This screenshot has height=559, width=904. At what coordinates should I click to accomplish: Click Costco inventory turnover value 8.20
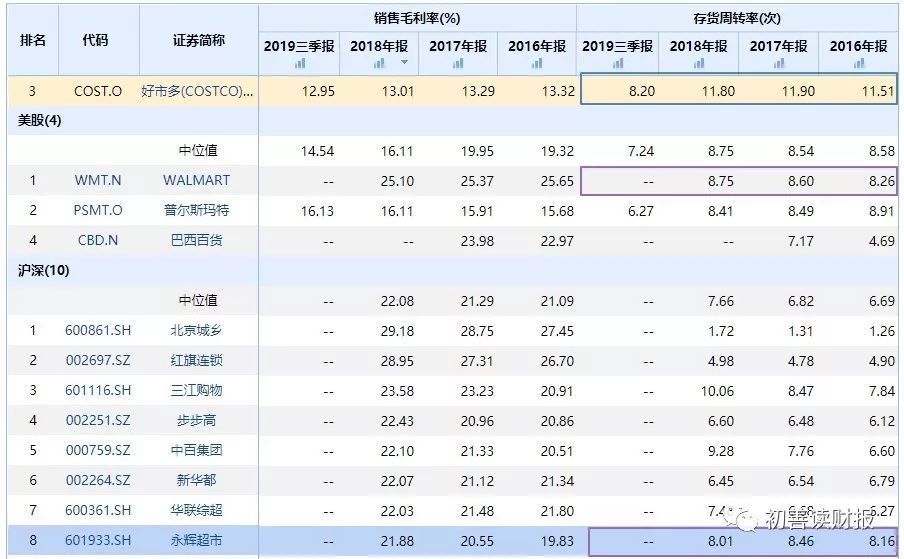(642, 91)
